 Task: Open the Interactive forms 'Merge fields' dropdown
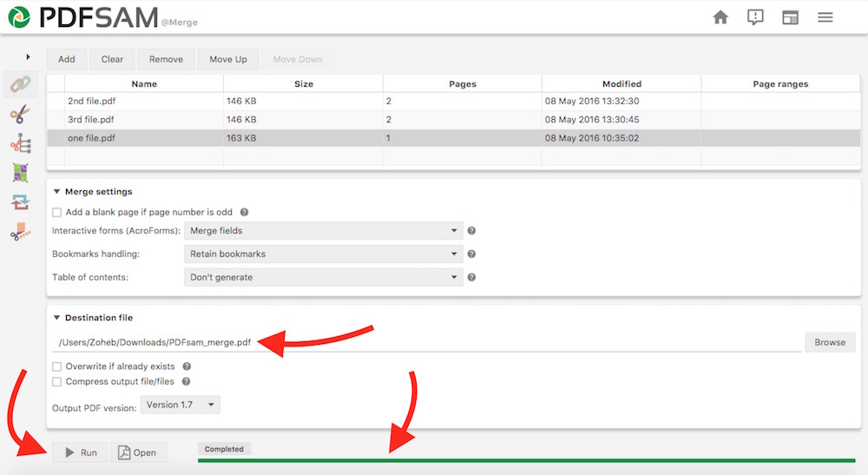tap(324, 231)
